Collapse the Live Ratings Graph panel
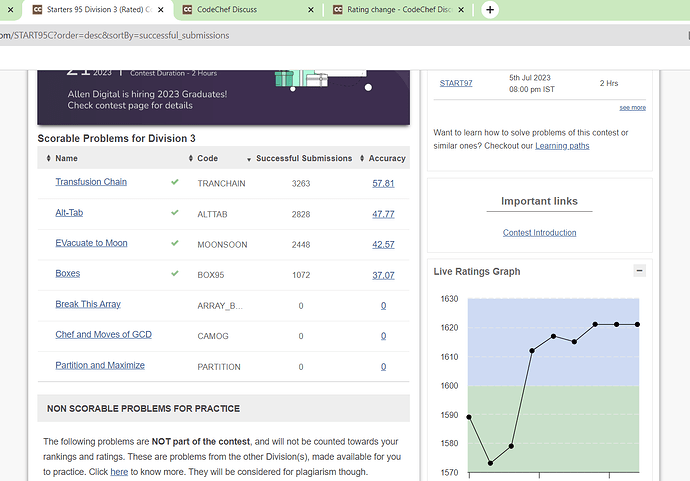This screenshot has width=690, height=481. coord(639,271)
